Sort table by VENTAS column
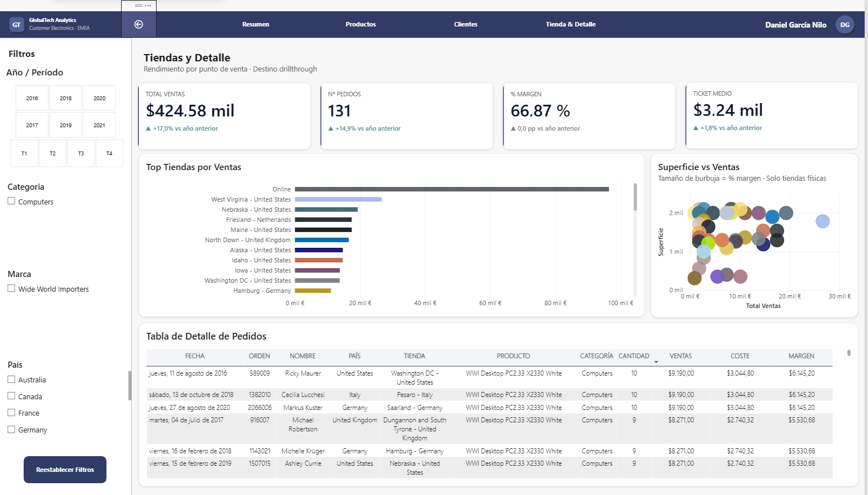Screen dimensions: 868x495 [x=681, y=356]
